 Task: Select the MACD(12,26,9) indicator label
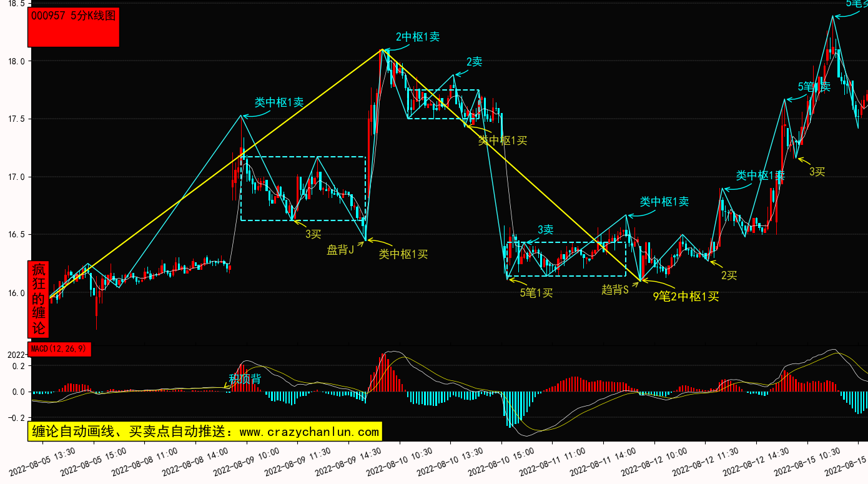pos(59,349)
